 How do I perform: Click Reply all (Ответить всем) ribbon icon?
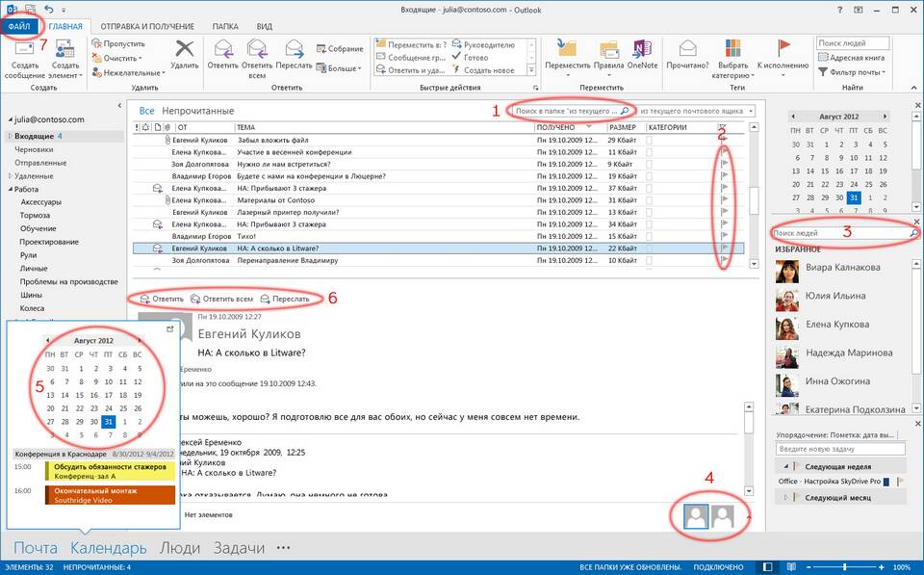[x=257, y=48]
